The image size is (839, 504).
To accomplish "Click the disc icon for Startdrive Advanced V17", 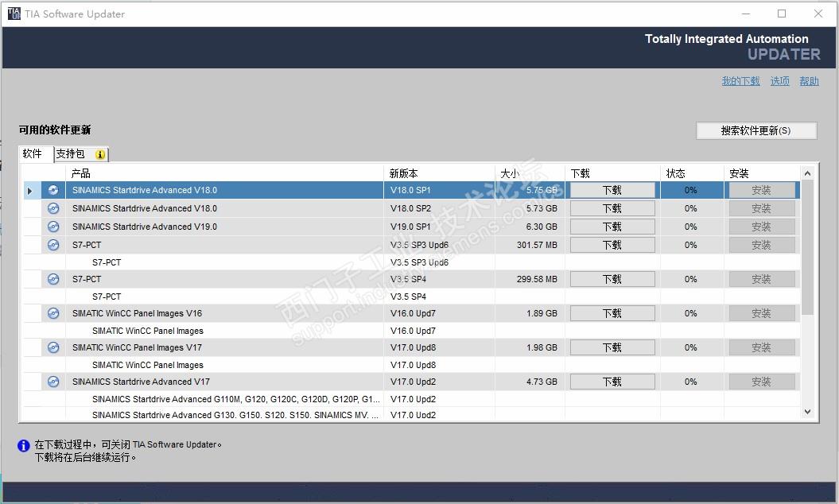I will tap(53, 382).
